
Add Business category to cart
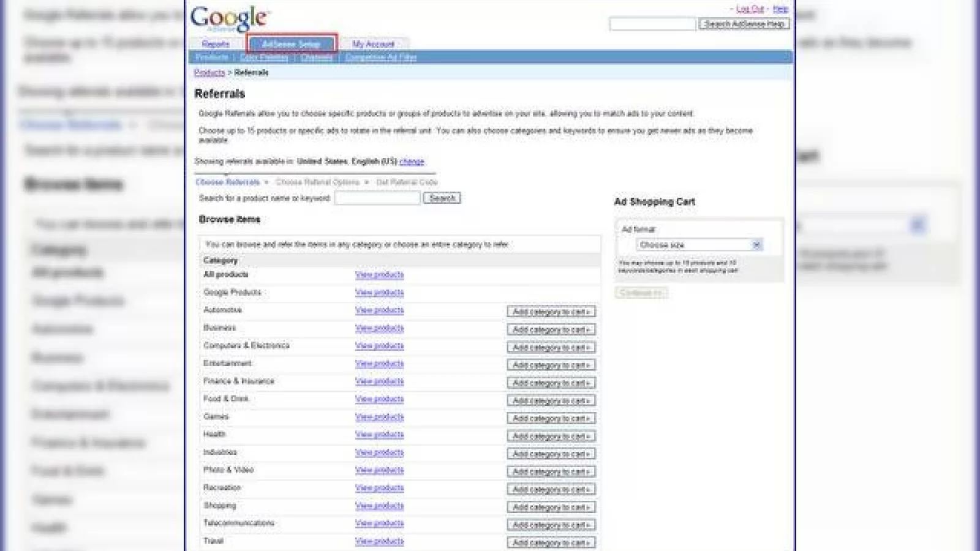(551, 330)
